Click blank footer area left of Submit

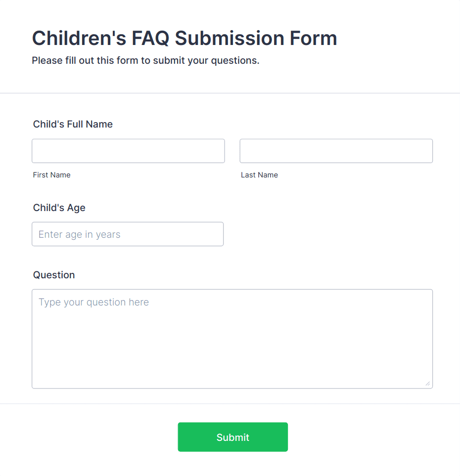[89, 437]
